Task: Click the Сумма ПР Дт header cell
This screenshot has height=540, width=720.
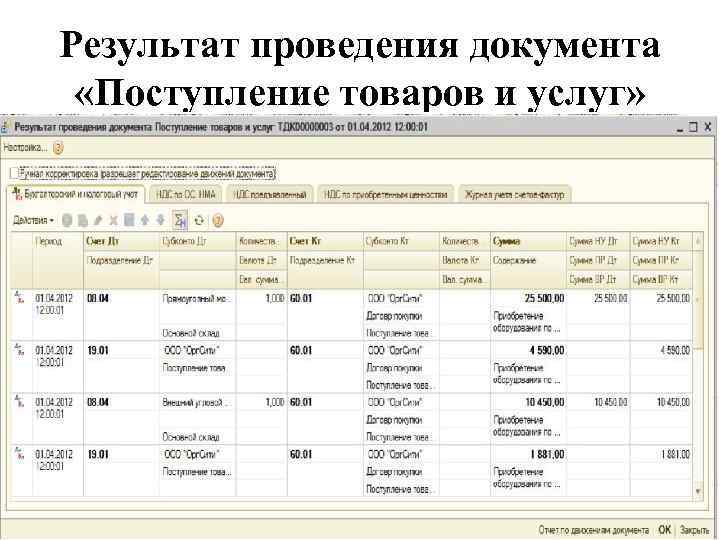Action: 598,260
